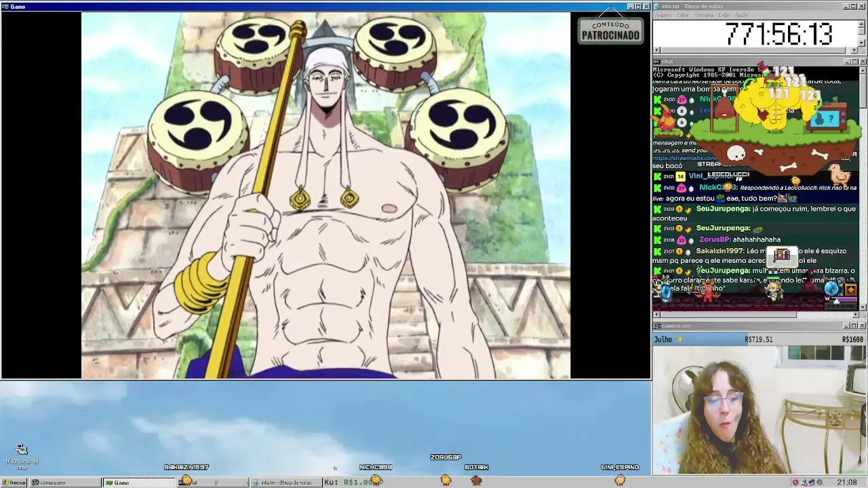The image size is (868, 488).
Task: Click the blue question mark box in chat overlay
Action: [x=825, y=119]
